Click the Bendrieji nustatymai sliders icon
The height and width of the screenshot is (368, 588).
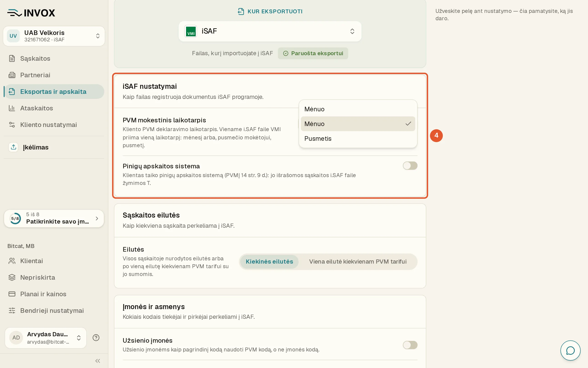pyautogui.click(x=12, y=310)
